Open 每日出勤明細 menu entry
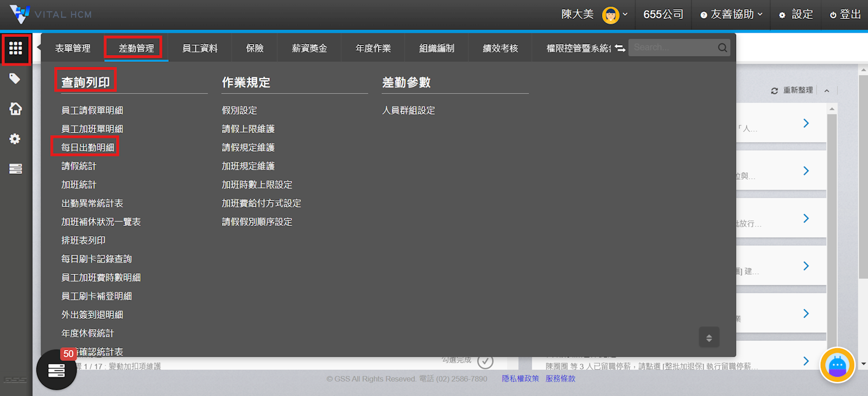The width and height of the screenshot is (868, 396). [x=87, y=147]
